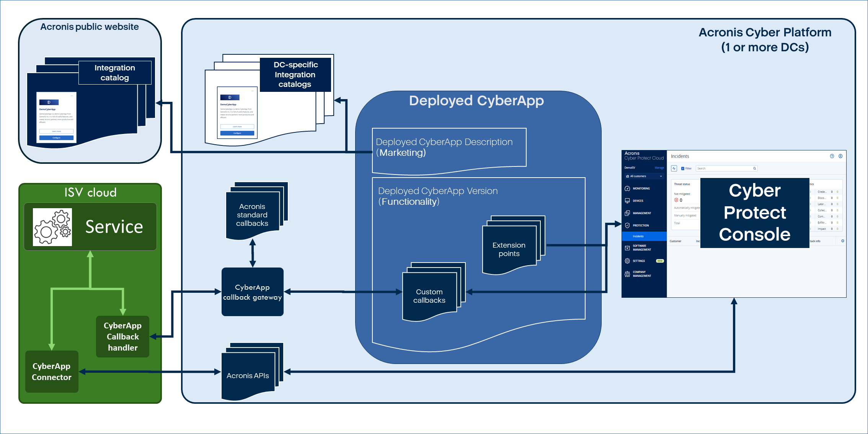The height and width of the screenshot is (434, 868).
Task: Click Learn more button in DC-specific catalog card
Action: click(237, 127)
